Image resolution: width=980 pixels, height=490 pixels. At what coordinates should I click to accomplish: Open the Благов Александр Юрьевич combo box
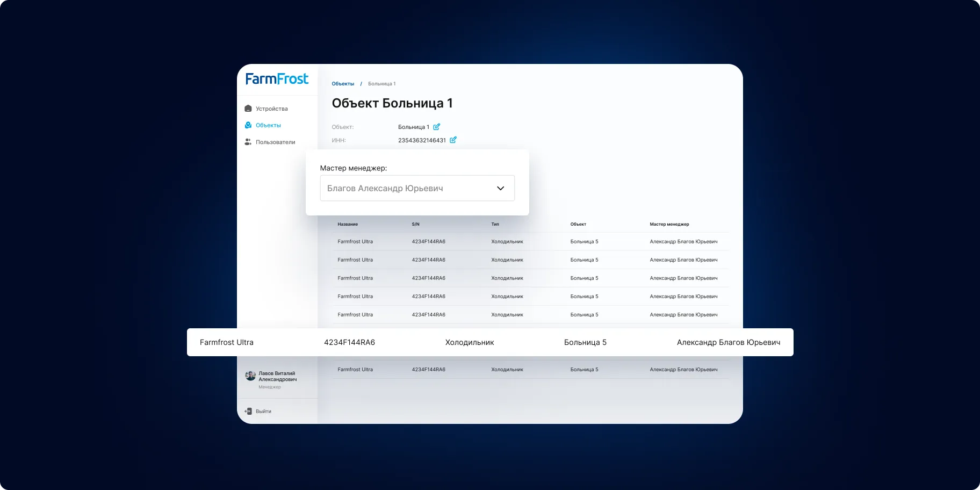[x=417, y=188]
